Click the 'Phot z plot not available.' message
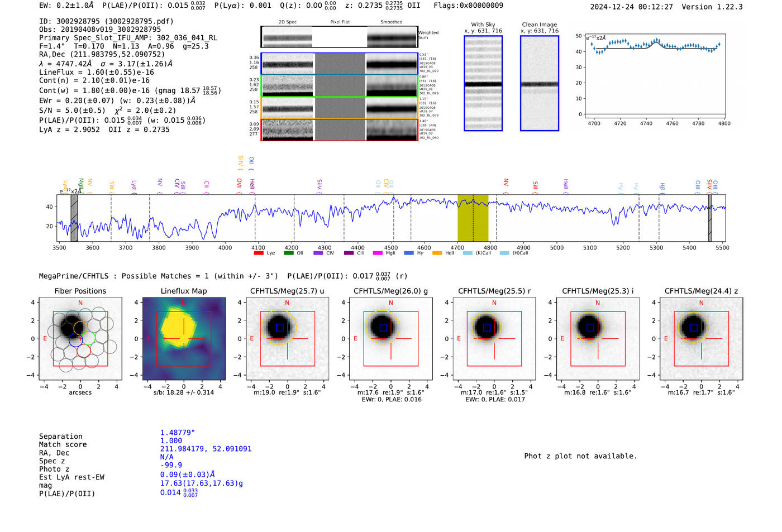Image resolution: width=782 pixels, height=532 pixels. (580, 456)
